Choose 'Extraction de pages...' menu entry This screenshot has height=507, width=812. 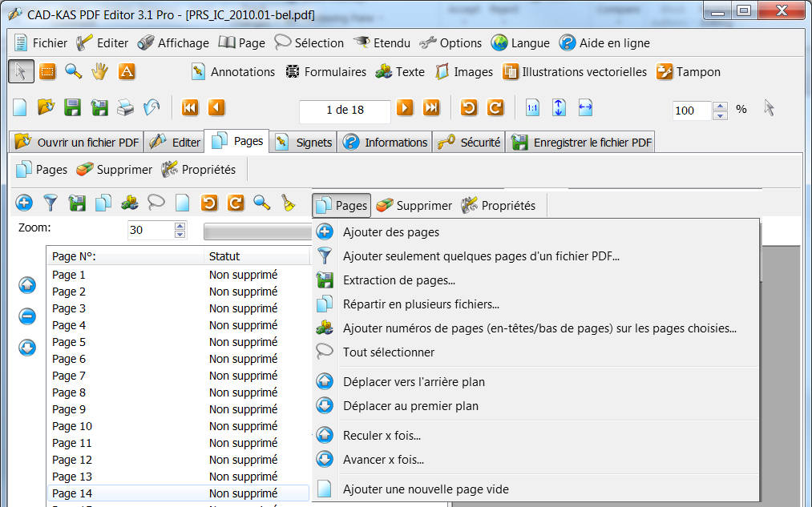[x=398, y=280]
